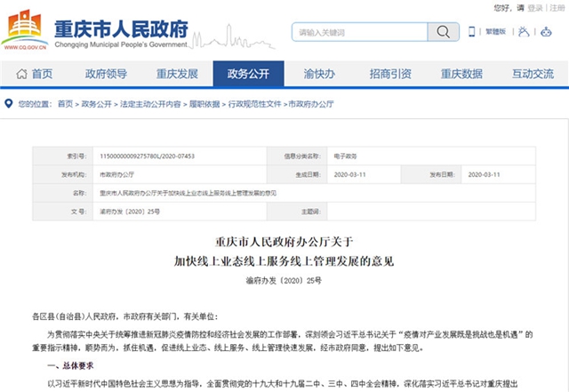Image resolution: width=569 pixels, height=392 pixels.
Task: Focus the keyword search input field
Action: tap(360, 32)
